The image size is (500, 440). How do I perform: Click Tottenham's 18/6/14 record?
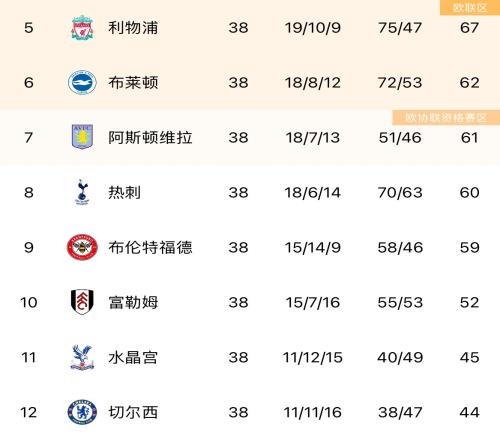(x=312, y=193)
